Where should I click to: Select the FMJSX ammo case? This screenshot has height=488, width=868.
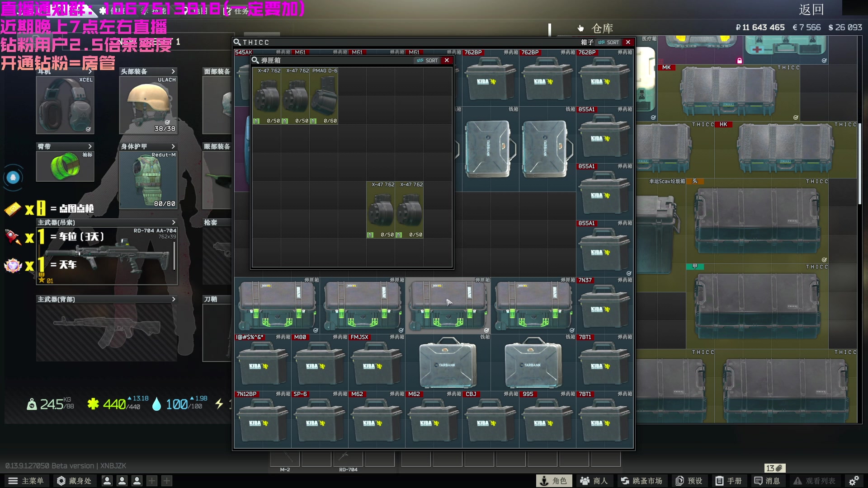pyautogui.click(x=377, y=363)
